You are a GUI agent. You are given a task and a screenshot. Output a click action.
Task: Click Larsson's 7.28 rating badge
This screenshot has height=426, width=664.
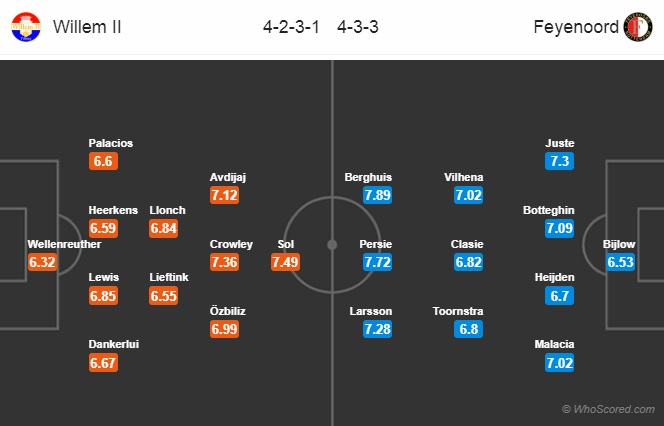pos(378,329)
